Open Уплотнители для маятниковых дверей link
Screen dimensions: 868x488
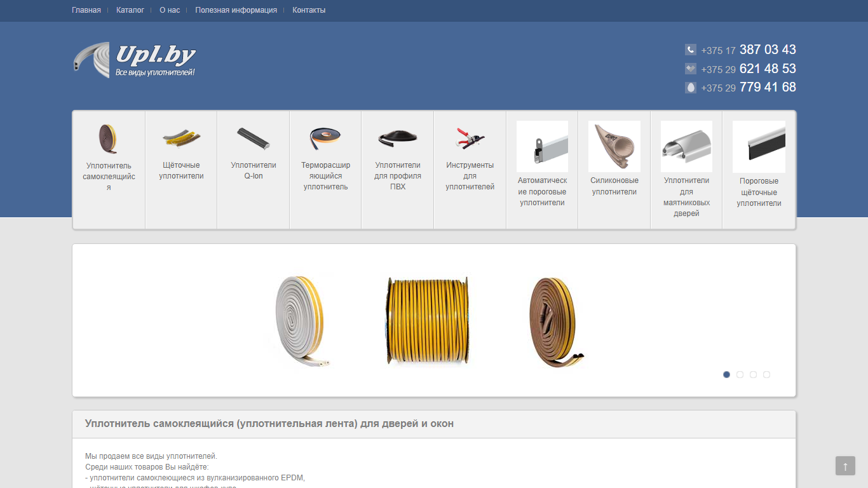686,197
